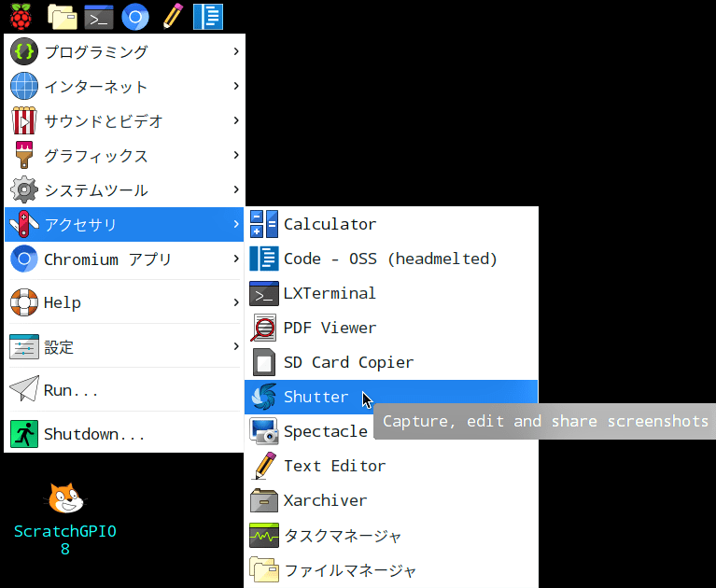Click the インターネット globe icon
This screenshot has width=716, height=588.
tap(24, 86)
